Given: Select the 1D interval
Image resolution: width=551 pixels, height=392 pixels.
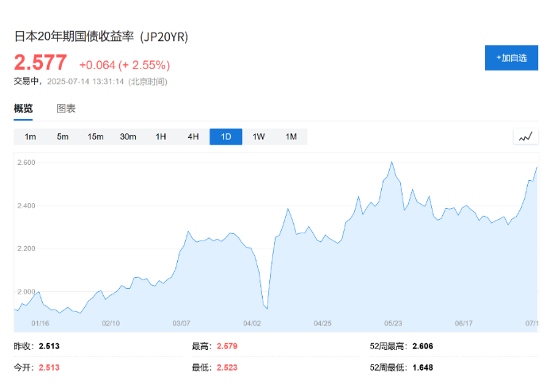Looking at the screenshot, I should coord(226,136).
